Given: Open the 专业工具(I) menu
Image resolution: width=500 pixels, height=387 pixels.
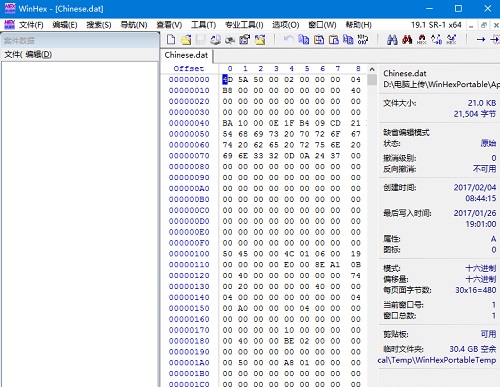Looking at the screenshot, I should (244, 25).
